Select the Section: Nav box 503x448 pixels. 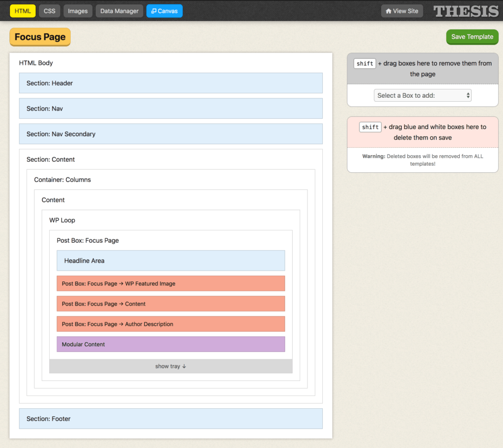170,109
